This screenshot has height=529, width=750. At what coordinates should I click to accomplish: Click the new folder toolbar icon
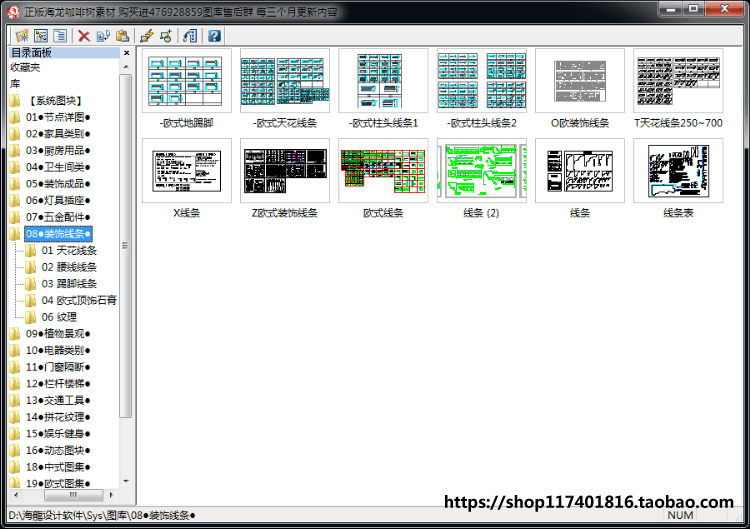(22, 36)
